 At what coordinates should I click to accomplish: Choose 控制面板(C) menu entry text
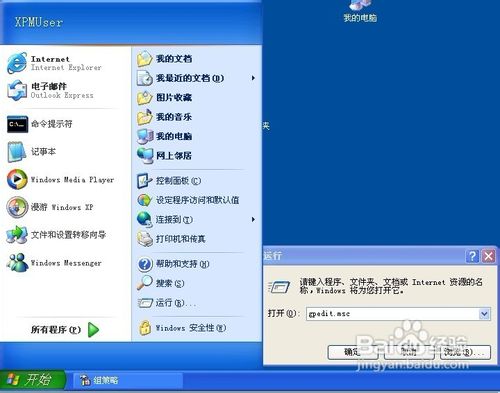point(178,181)
